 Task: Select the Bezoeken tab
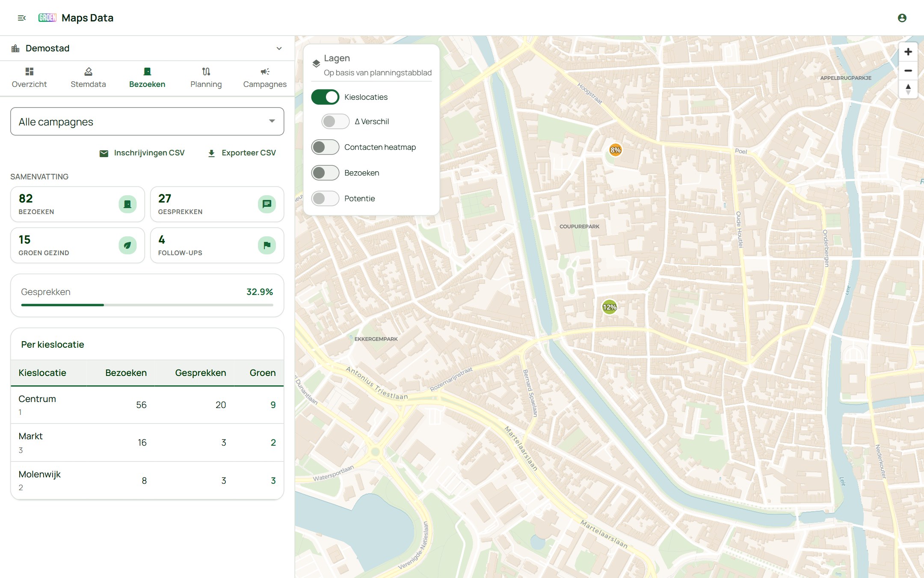(147, 78)
